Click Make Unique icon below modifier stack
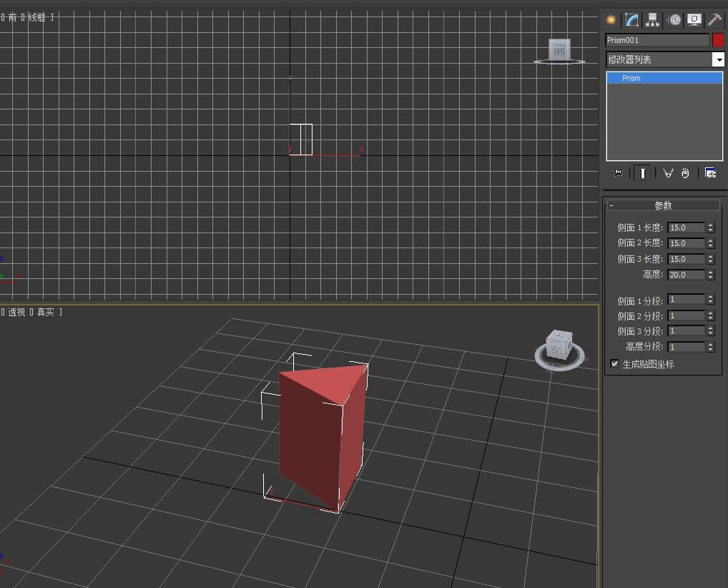Screen dimensions: 728x588 coord(668,173)
